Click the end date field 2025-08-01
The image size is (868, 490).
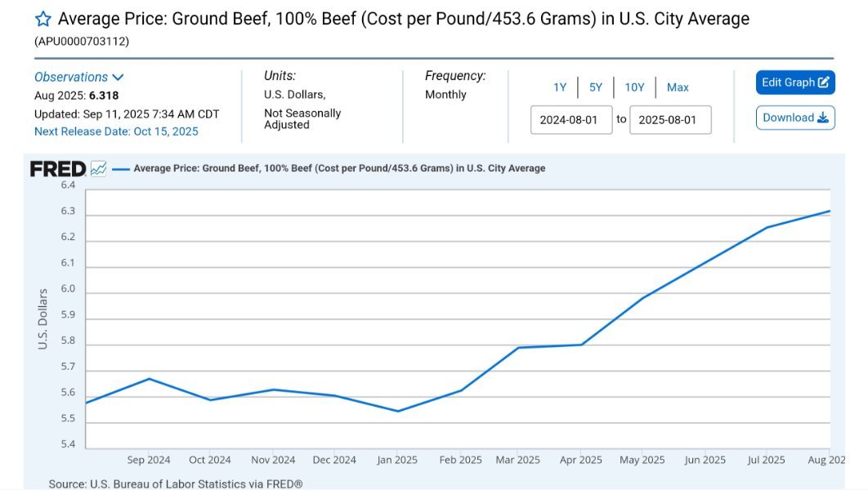click(669, 120)
